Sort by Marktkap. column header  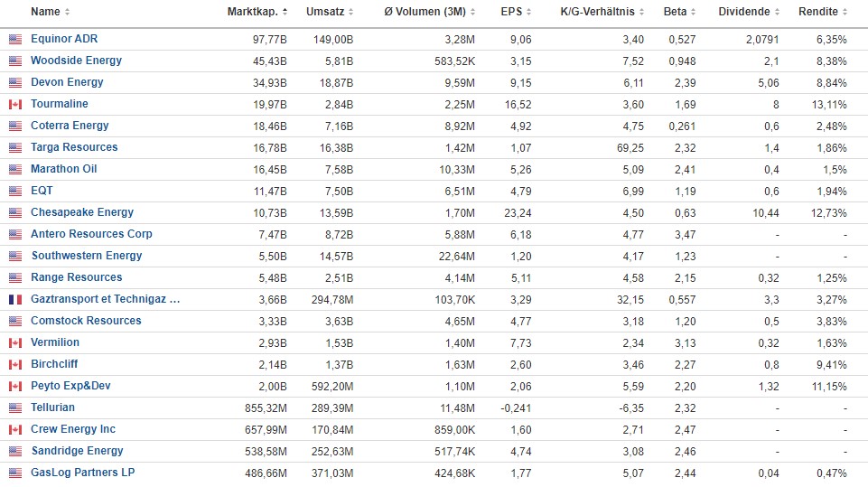click(257, 12)
